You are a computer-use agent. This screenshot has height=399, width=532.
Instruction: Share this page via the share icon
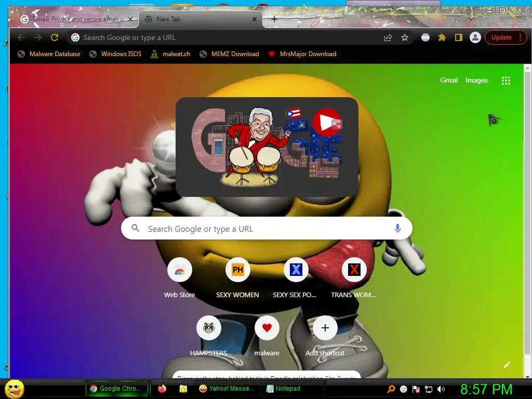[x=388, y=37]
